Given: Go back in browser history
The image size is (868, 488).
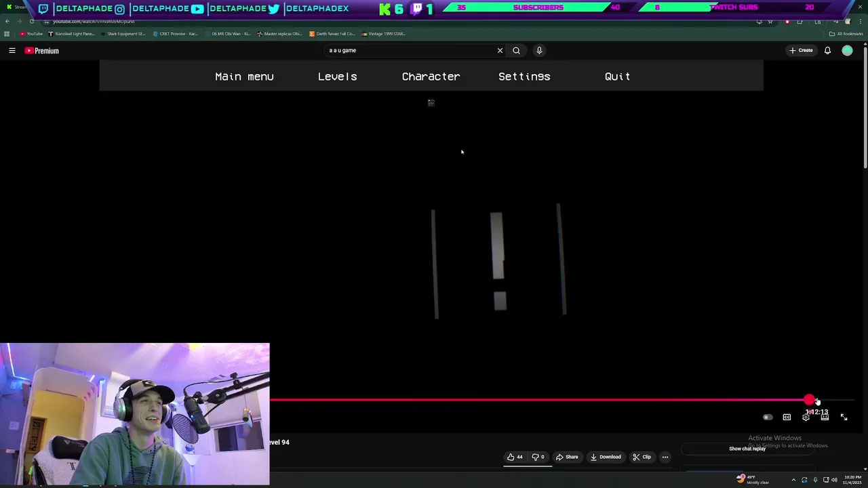Looking at the screenshot, I should point(7,22).
